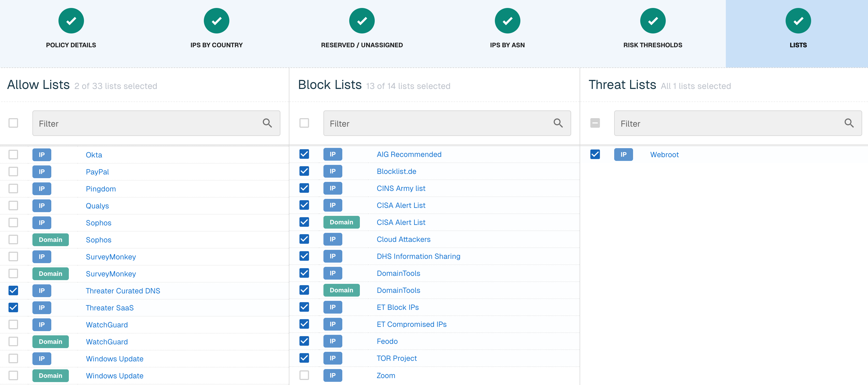The width and height of the screenshot is (868, 385).
Task: Uncheck the AIG Recommended block list checkbox
Action: point(304,154)
